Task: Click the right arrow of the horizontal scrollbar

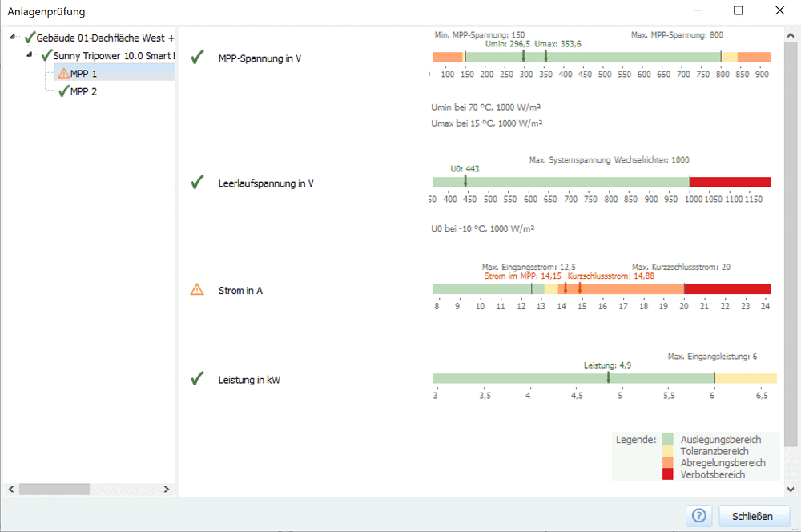Action: tap(166, 489)
